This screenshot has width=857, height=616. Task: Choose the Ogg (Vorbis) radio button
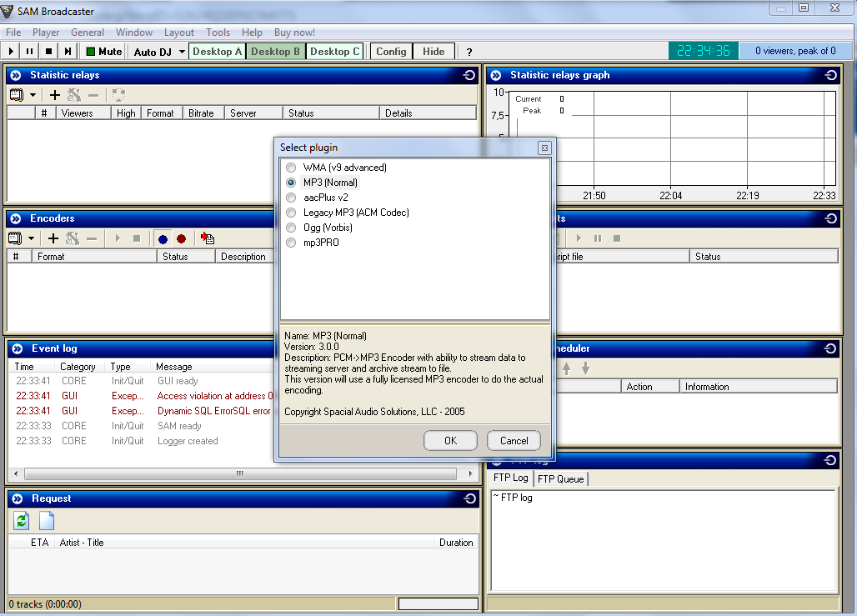291,228
